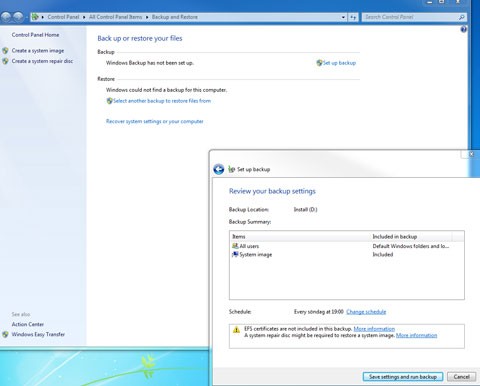Click Create a system image link
The width and height of the screenshot is (480, 386).
point(38,51)
